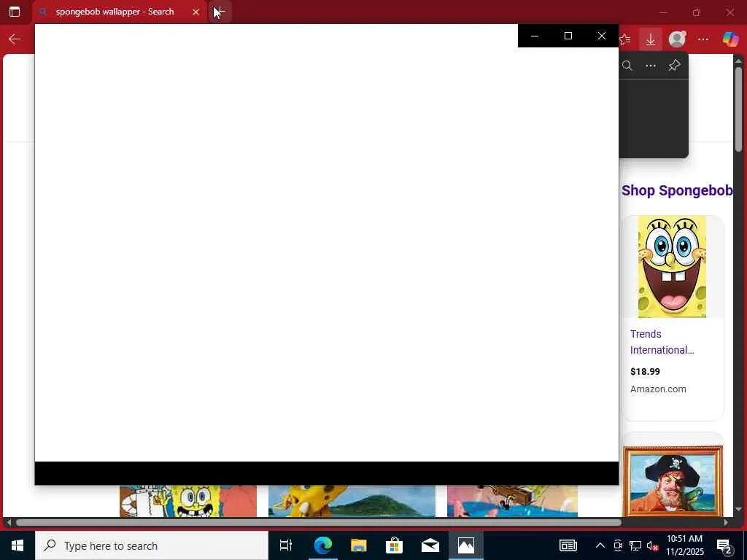Open a new tab in Edge
The image size is (747, 560).
click(220, 12)
